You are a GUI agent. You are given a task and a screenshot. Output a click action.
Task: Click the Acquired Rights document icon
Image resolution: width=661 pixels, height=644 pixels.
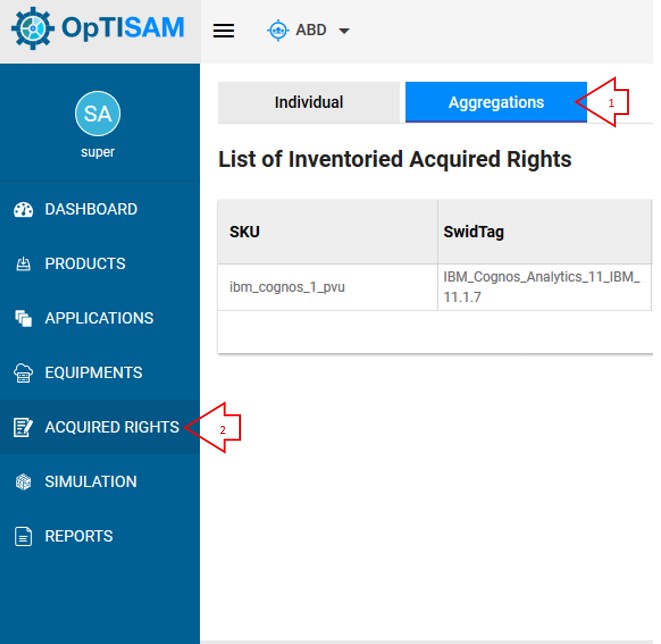pos(23,427)
